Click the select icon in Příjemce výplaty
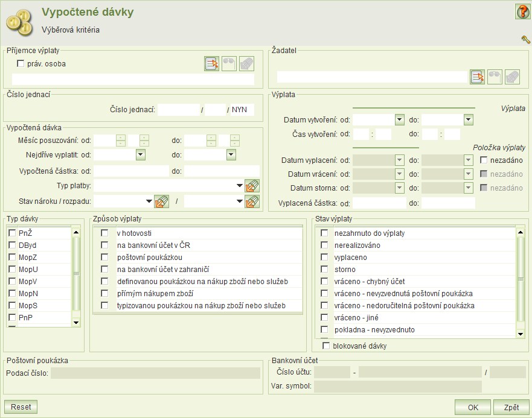The width and height of the screenshot is (532, 418). click(212, 64)
